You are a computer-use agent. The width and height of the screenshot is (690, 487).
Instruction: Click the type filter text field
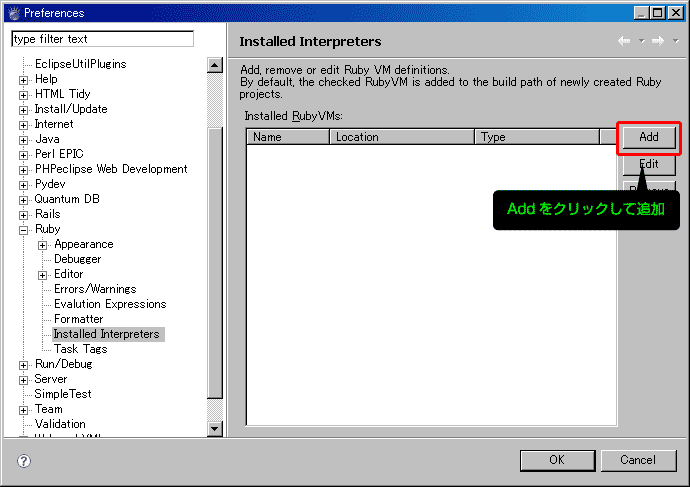[x=103, y=39]
